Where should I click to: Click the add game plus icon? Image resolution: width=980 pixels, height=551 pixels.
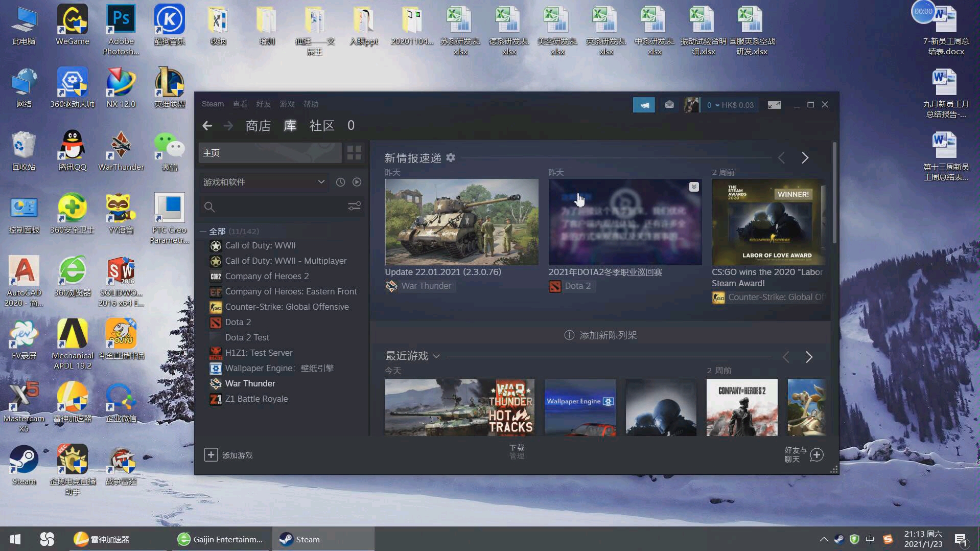tap(211, 455)
